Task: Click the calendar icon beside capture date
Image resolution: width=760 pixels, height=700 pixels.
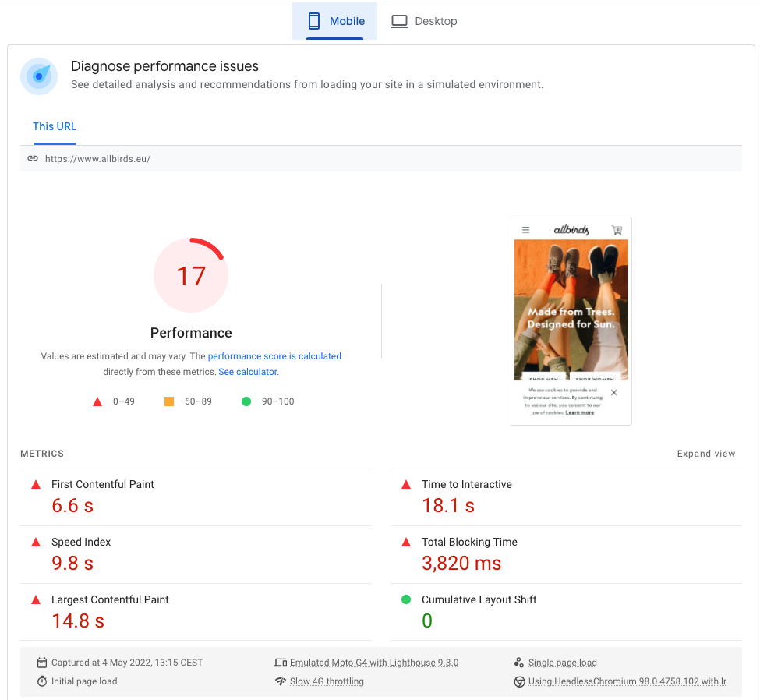Action: (42, 663)
